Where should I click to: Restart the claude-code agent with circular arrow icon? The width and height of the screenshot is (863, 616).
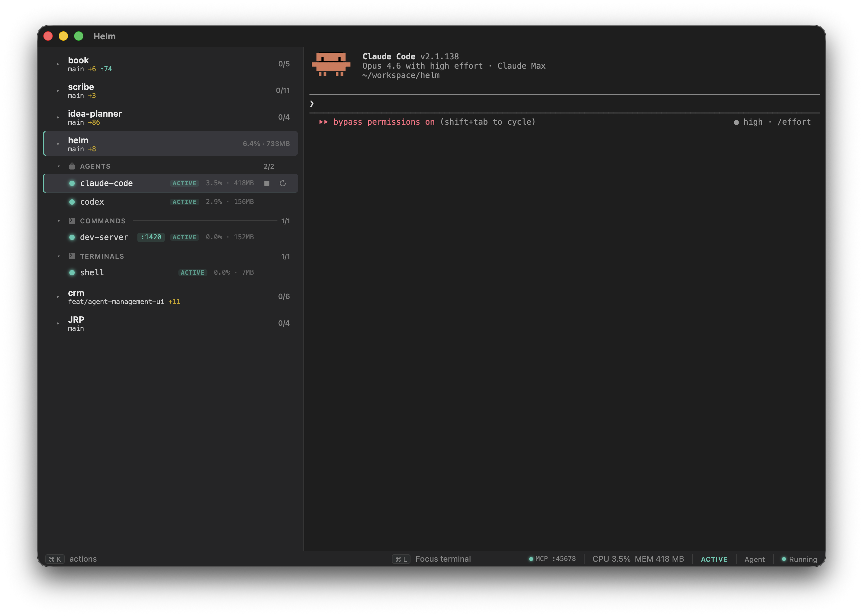tap(282, 183)
